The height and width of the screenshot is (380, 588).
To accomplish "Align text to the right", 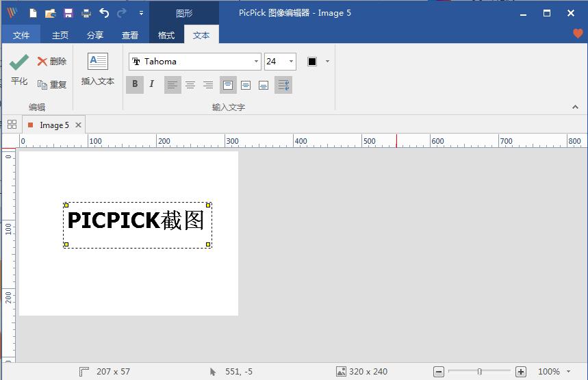I will [208, 85].
